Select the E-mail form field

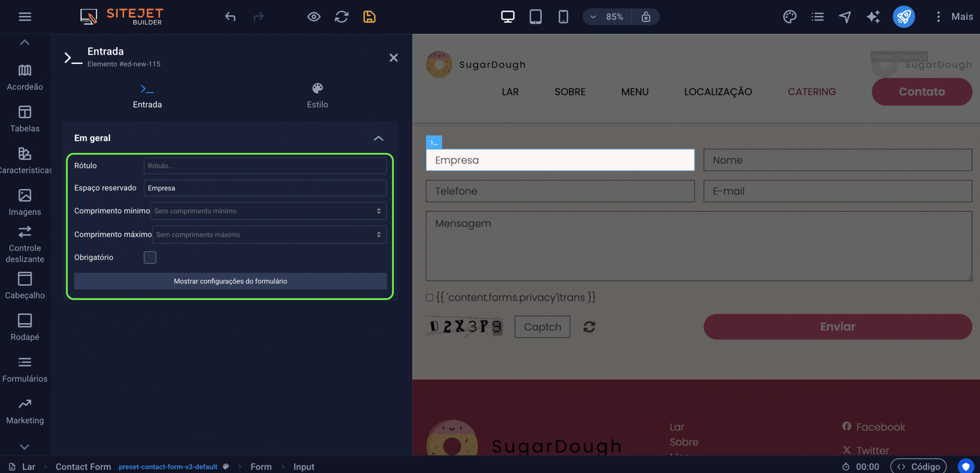coord(838,191)
